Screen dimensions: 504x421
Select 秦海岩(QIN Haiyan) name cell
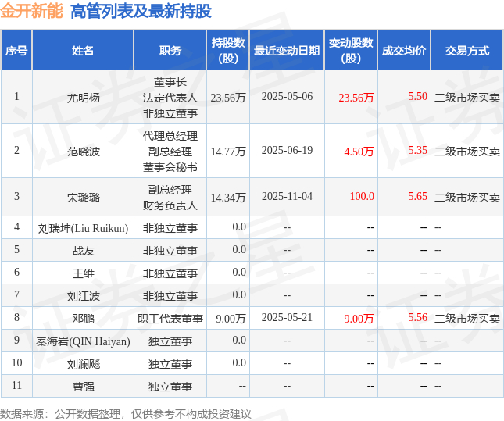[x=84, y=341]
